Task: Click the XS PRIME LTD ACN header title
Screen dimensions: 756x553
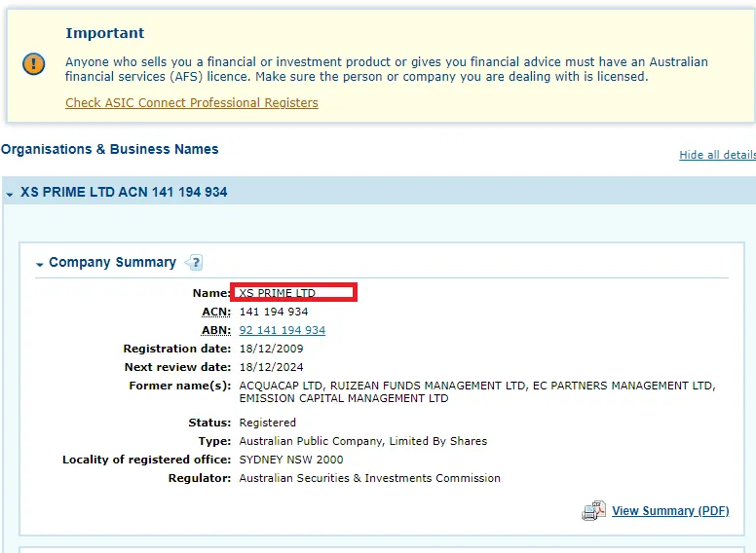Action: click(x=124, y=193)
